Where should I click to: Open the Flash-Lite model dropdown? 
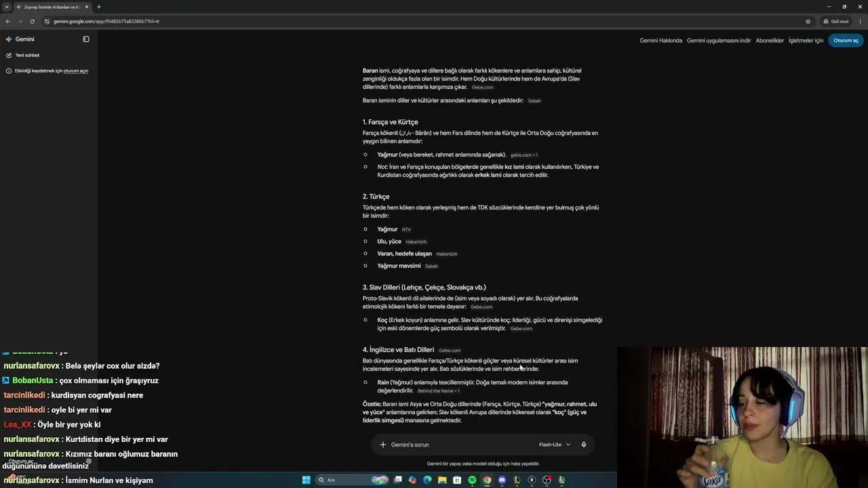click(x=555, y=445)
